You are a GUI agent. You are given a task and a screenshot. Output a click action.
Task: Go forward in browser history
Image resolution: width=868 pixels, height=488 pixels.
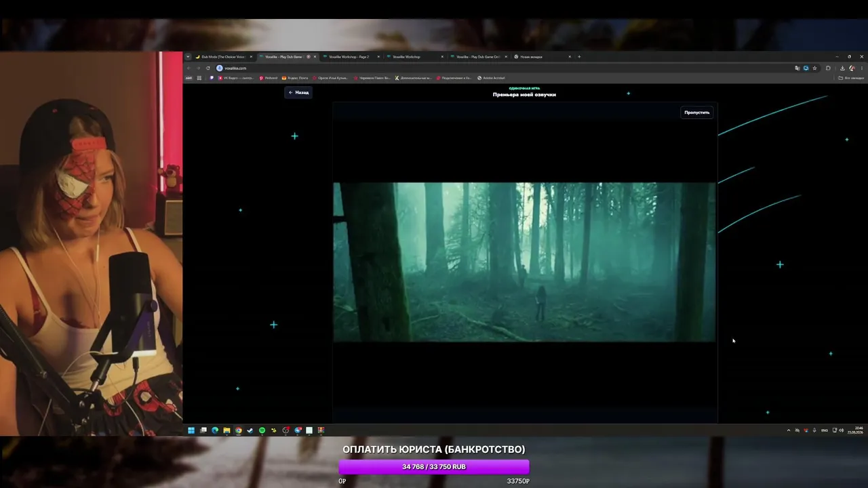(x=199, y=68)
